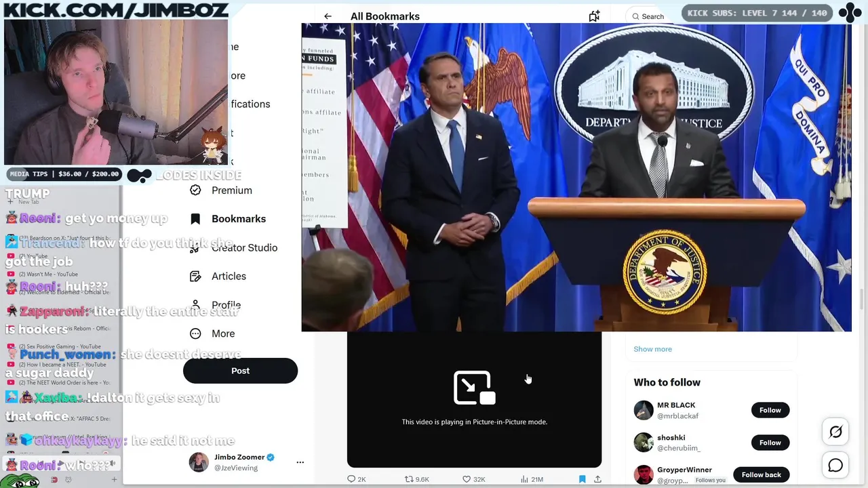Image resolution: width=868 pixels, height=488 pixels.
Task: Like the post with the heart icon
Action: click(467, 479)
